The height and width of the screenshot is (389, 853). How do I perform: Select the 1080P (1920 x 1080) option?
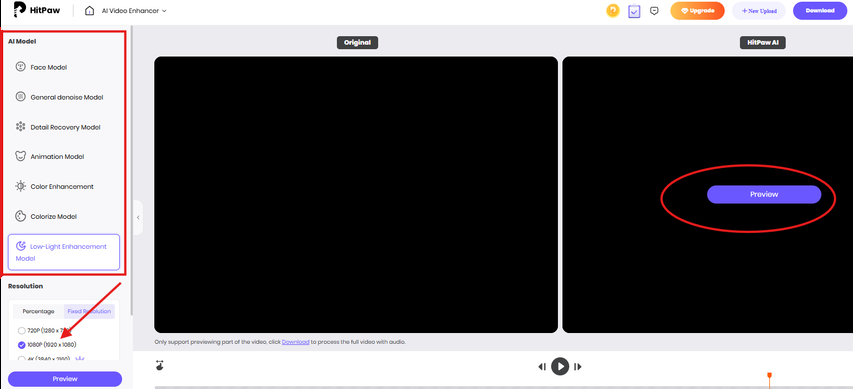pyautogui.click(x=47, y=344)
